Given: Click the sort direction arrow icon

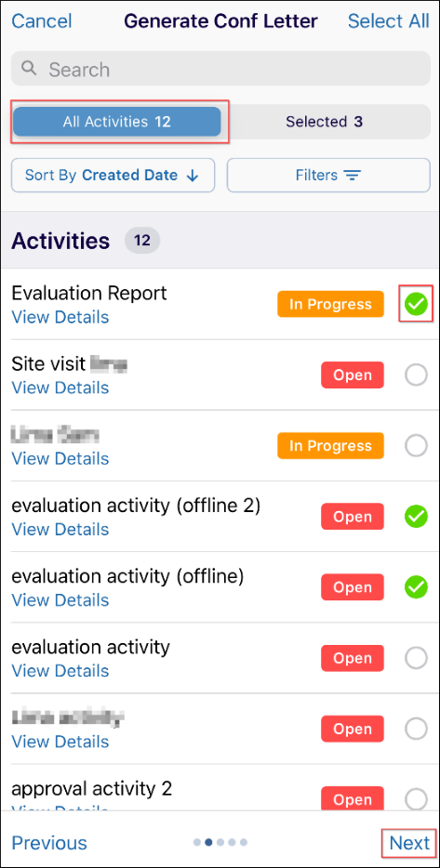Looking at the screenshot, I should click(193, 176).
